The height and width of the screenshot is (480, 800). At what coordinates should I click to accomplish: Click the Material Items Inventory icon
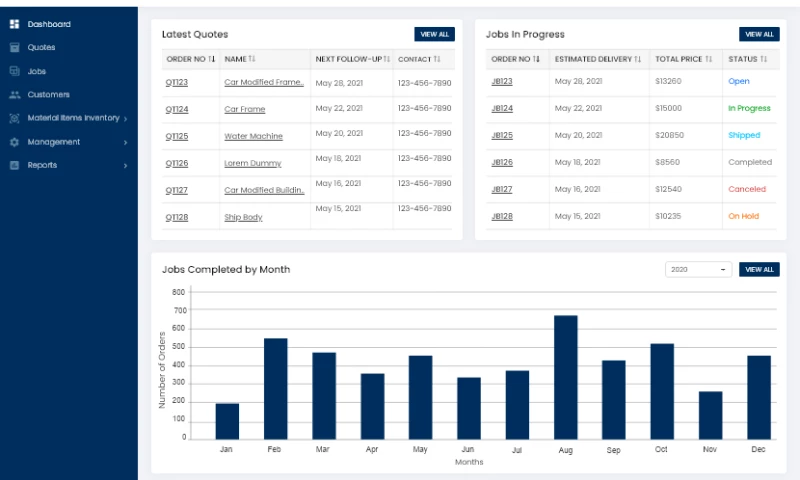tap(14, 118)
